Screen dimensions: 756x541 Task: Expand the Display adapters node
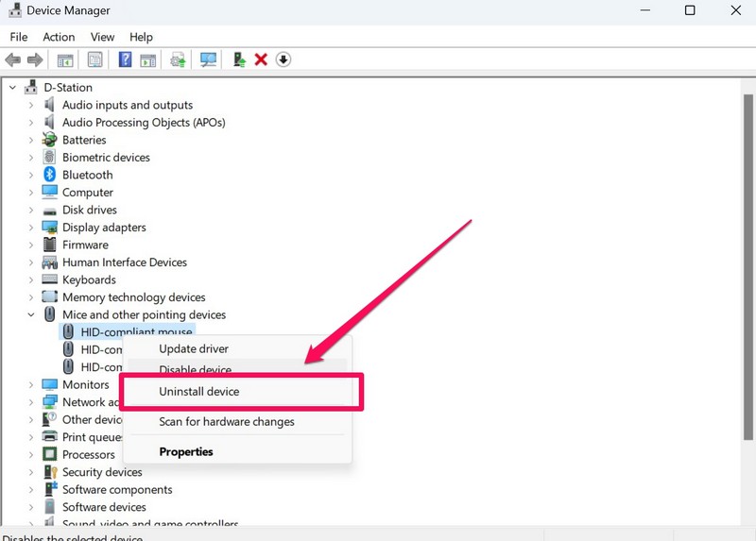pyautogui.click(x=31, y=228)
